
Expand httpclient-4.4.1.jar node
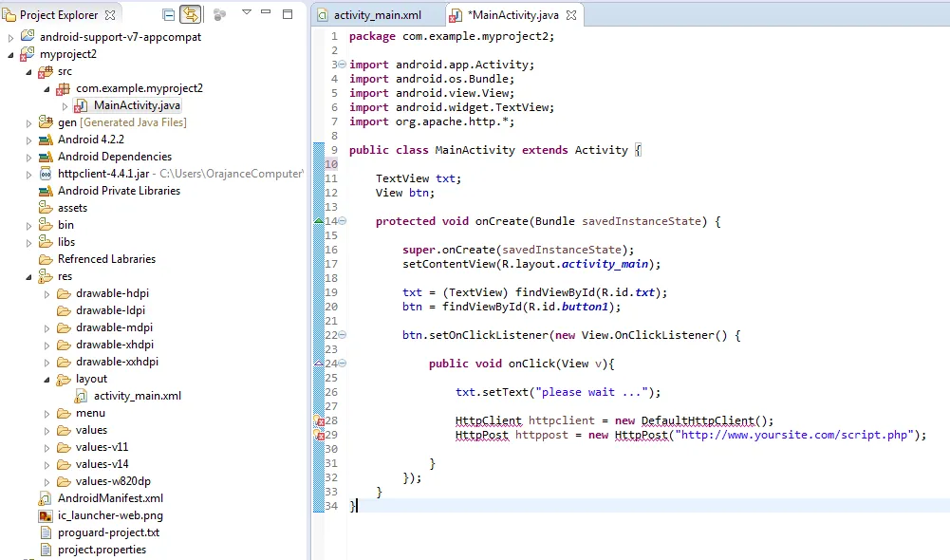[x=28, y=175]
